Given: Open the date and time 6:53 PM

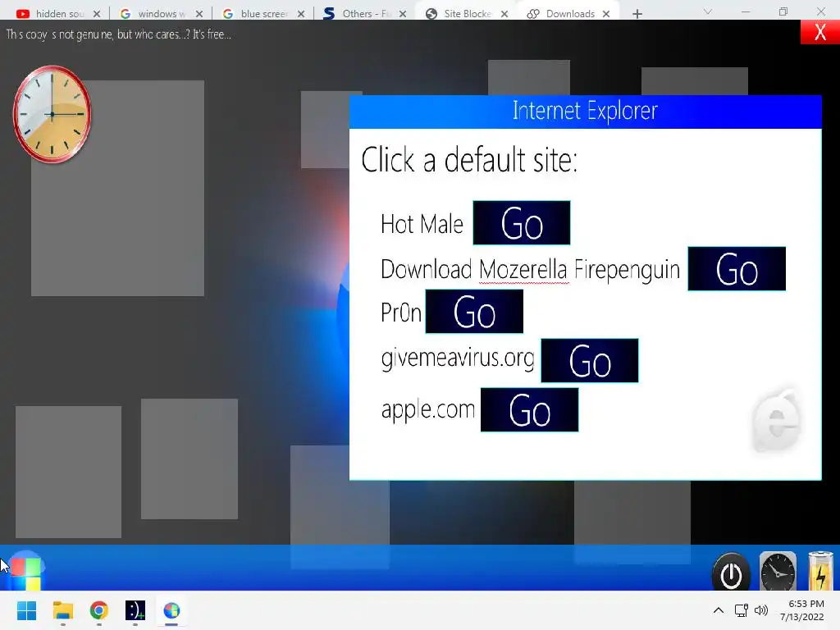Looking at the screenshot, I should tap(802, 610).
